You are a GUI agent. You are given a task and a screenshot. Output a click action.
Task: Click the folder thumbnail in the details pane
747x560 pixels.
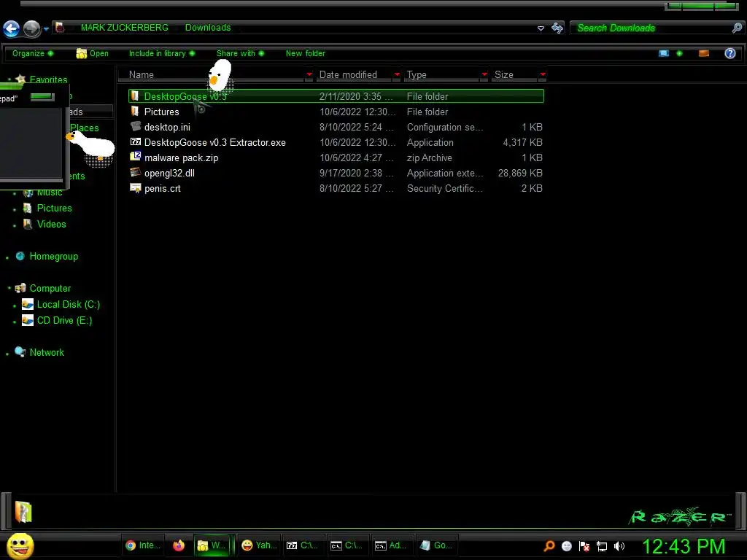(23, 512)
